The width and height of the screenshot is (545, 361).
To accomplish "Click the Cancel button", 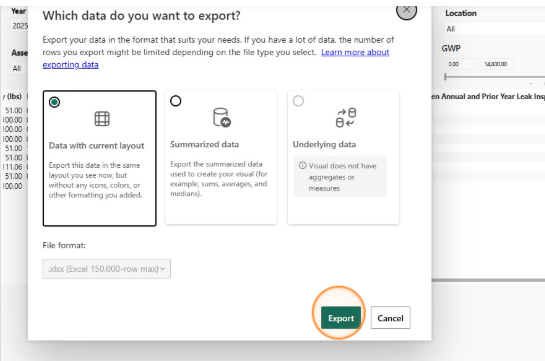I will 390,318.
